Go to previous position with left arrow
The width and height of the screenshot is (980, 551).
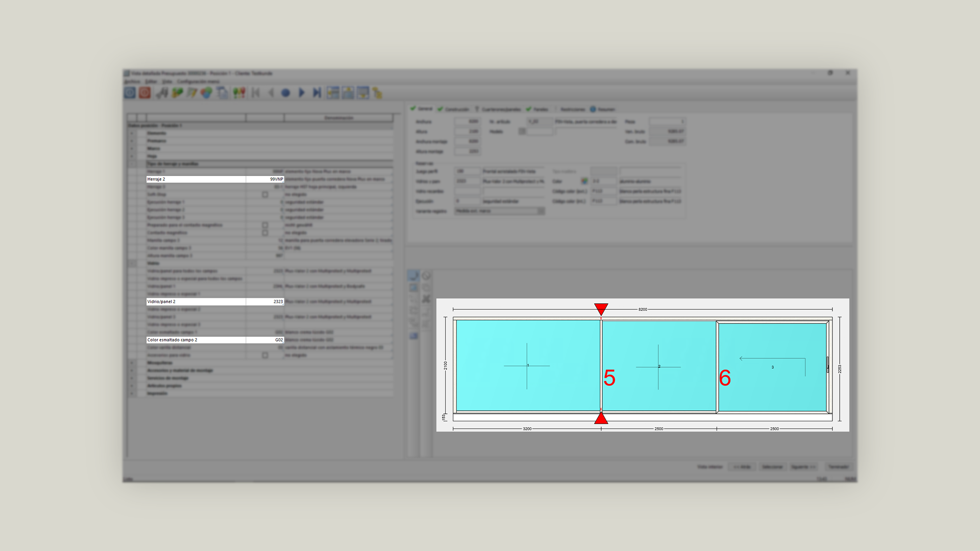click(271, 93)
